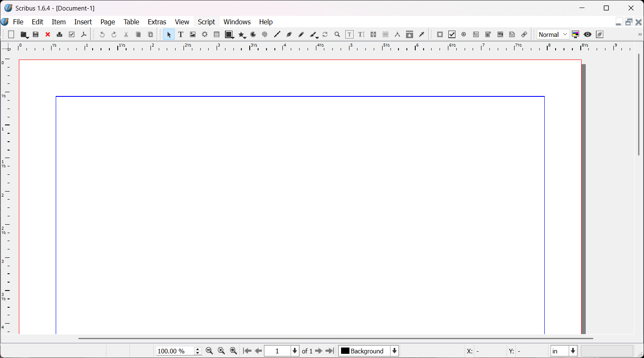This screenshot has height=358, width=644.
Task: Open the Normal image preview quality dropdown
Action: pos(553,35)
